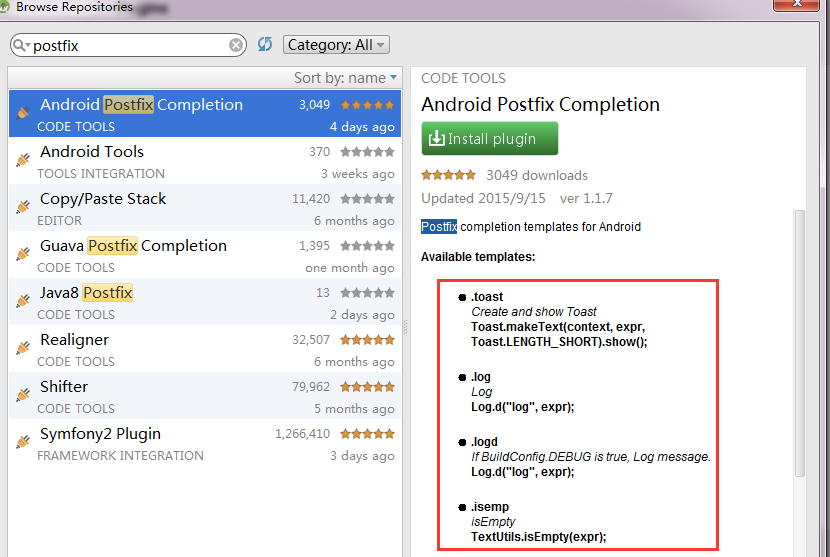Click the search magnifier icon

tap(20, 45)
